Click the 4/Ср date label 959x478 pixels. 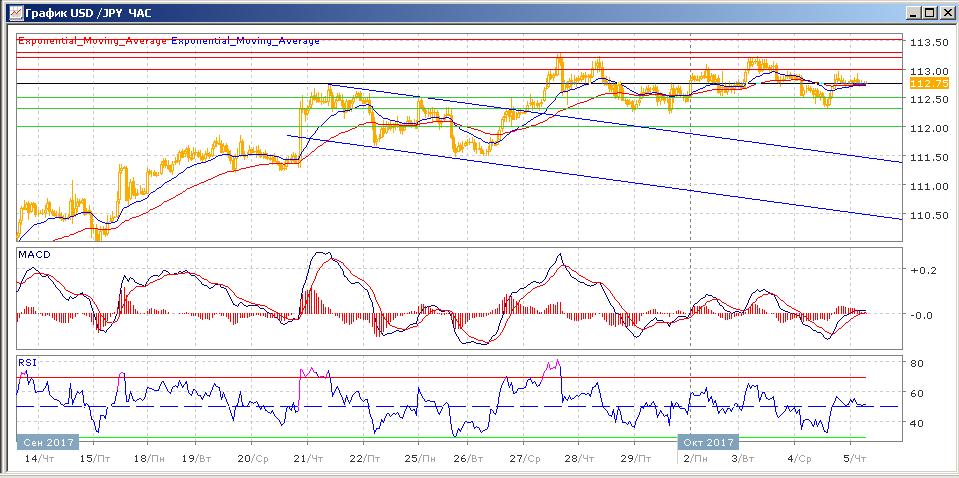(x=798, y=458)
